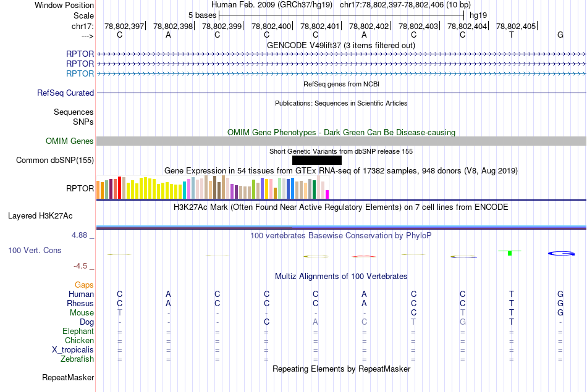Click the 5 bases scale bar label
This screenshot has height=392, width=587.
202,15
